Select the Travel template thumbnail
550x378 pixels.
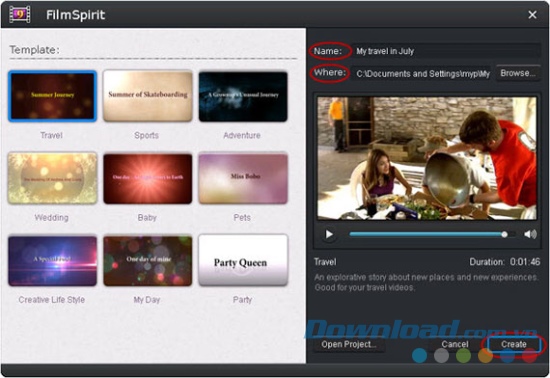click(x=52, y=96)
